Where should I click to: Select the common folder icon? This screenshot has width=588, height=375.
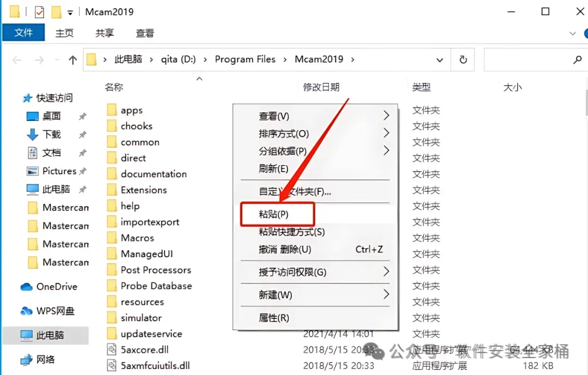pyautogui.click(x=112, y=142)
